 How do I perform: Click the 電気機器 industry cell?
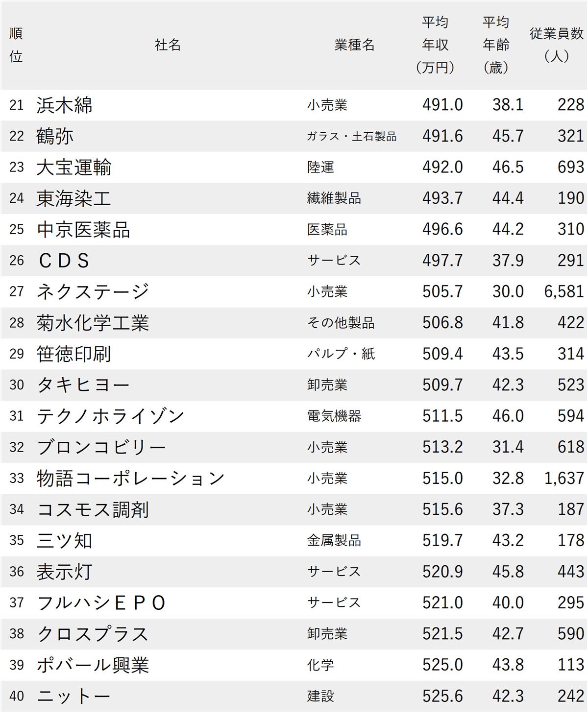click(334, 416)
